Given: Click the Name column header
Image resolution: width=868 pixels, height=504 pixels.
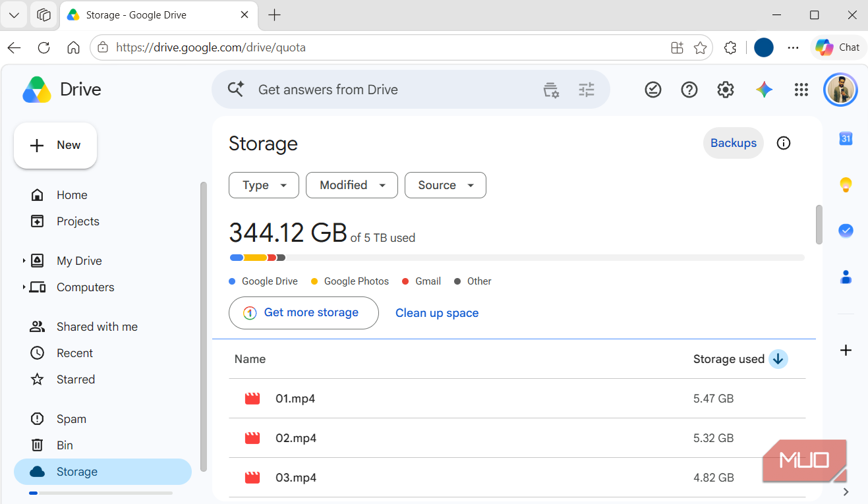Looking at the screenshot, I should pyautogui.click(x=250, y=359).
